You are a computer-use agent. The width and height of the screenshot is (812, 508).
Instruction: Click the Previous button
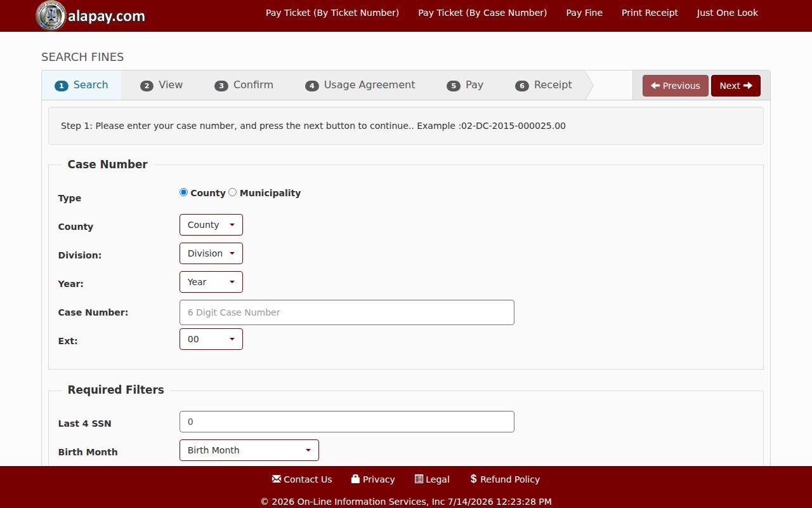click(x=676, y=86)
